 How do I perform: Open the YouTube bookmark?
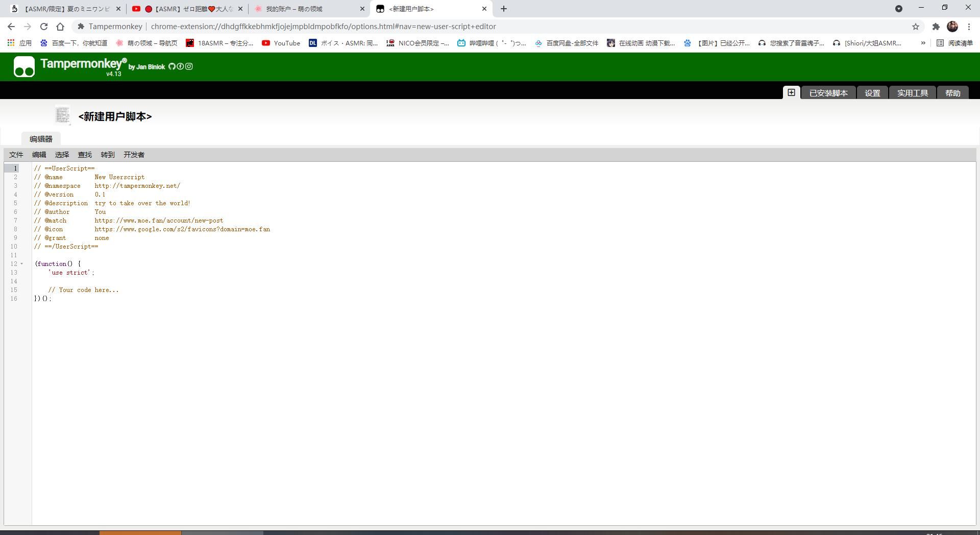coord(281,43)
